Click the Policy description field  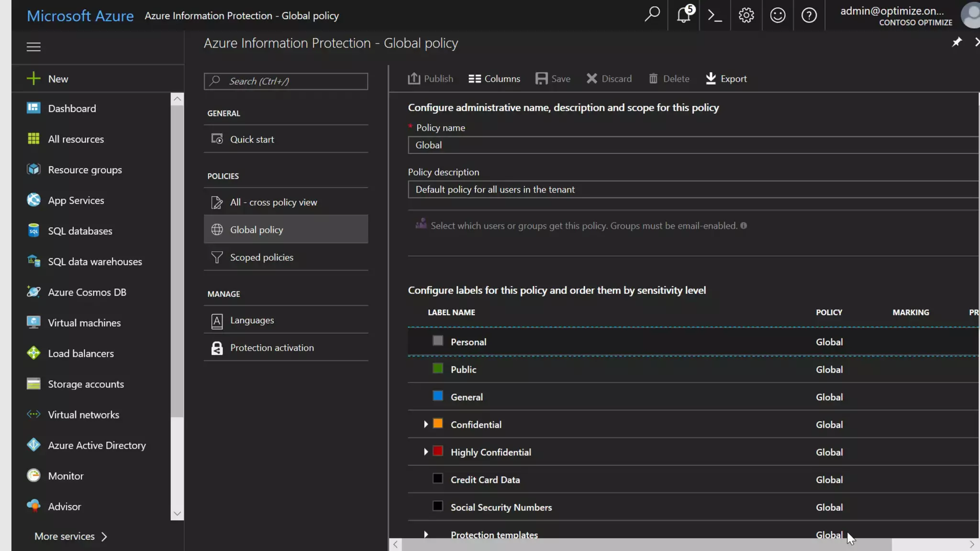(x=693, y=189)
